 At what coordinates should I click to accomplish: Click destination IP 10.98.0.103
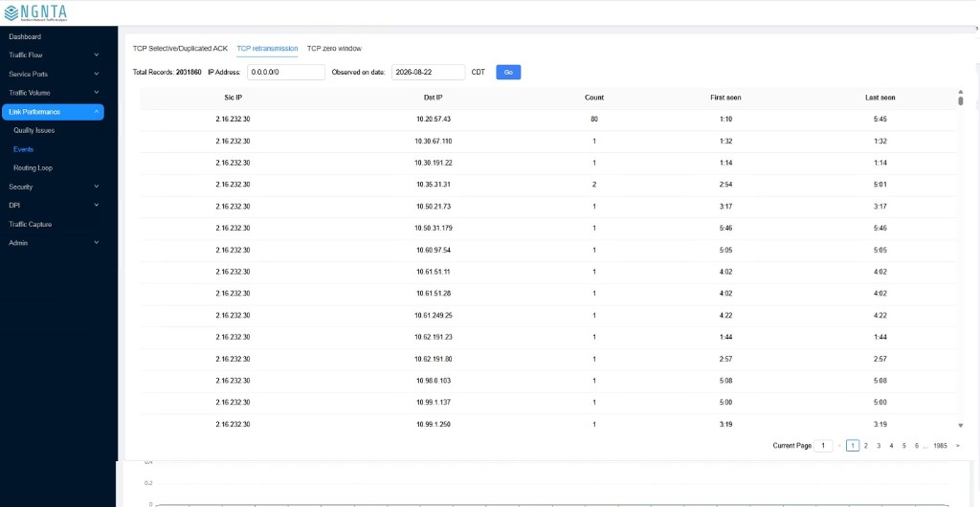tap(434, 381)
